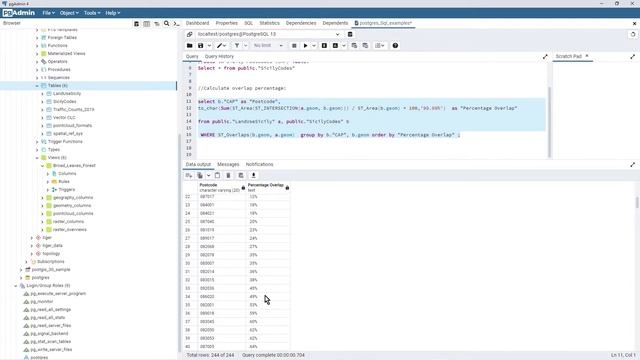This screenshot has height=360, width=640.
Task: Click the Explain icon
Action: [x=324, y=46]
